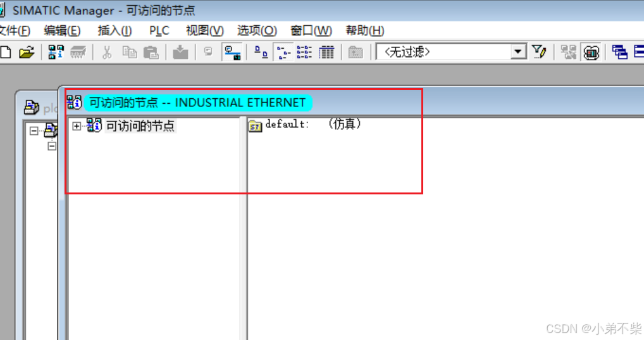644x340 pixels.
Task: Switch to Large Icons view
Action: (261, 52)
